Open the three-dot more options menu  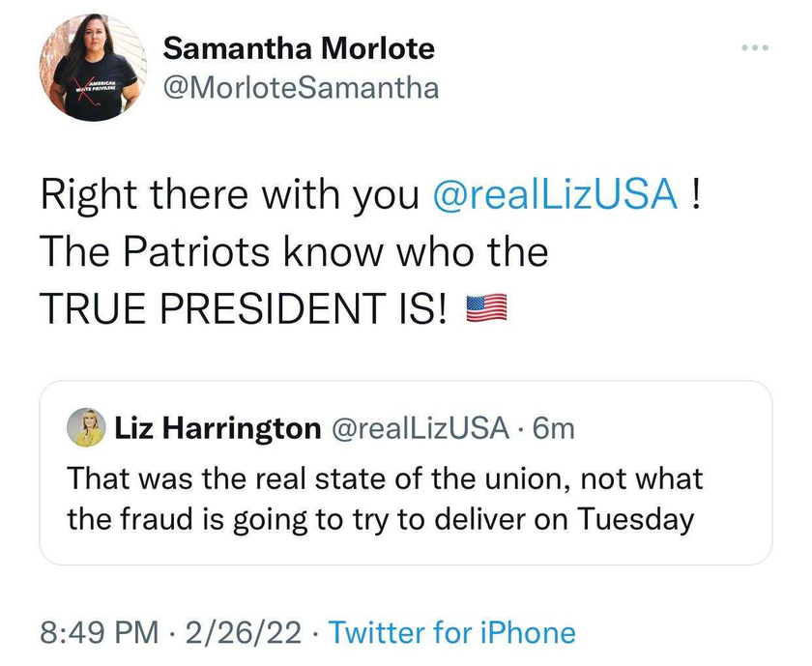coord(755,47)
